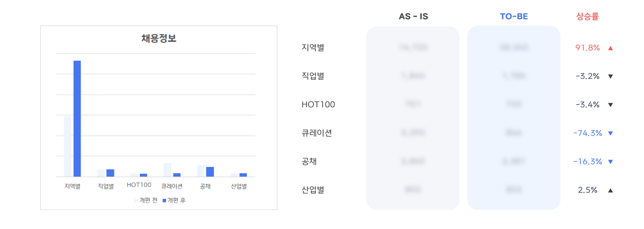Click the 상승률 column header
Image resolution: width=644 pixels, height=229 pixels.
click(x=588, y=17)
